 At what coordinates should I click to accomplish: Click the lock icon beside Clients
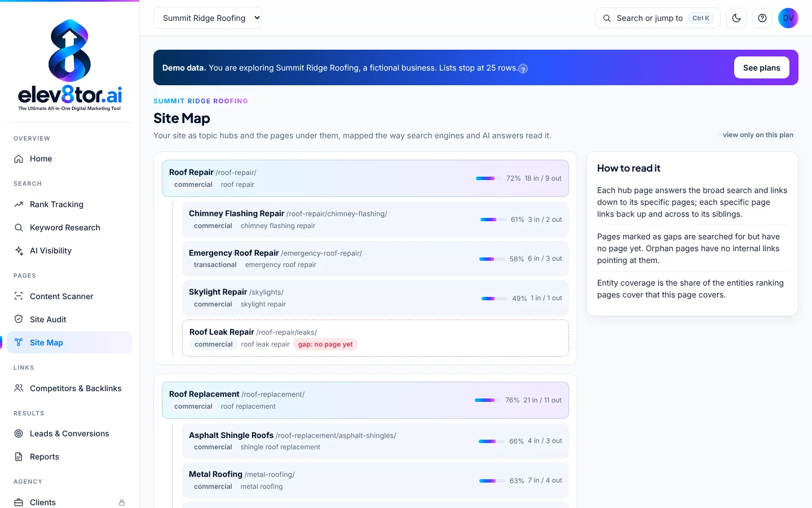pyautogui.click(x=122, y=502)
